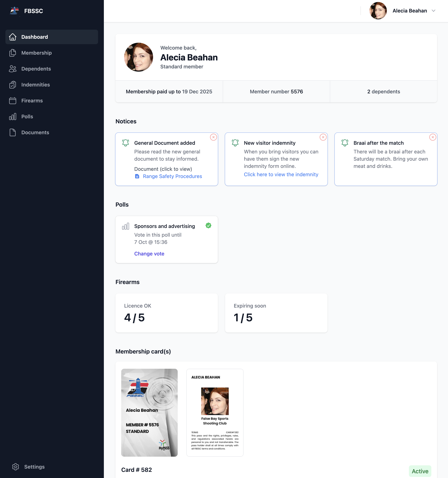
Task: Click the Expiring soon firearms card
Action: (276, 313)
